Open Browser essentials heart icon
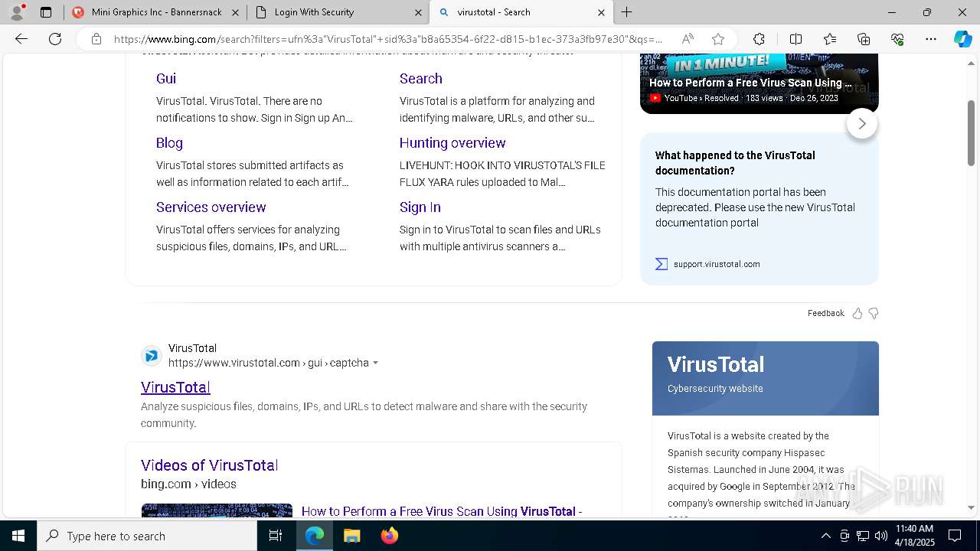Image resolution: width=980 pixels, height=551 pixels. [x=897, y=39]
